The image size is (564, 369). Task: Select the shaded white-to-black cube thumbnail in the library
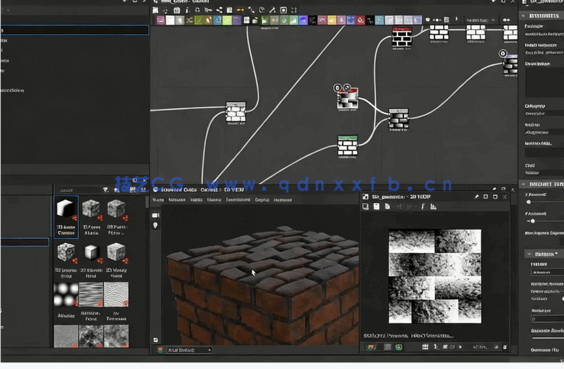tap(91, 252)
